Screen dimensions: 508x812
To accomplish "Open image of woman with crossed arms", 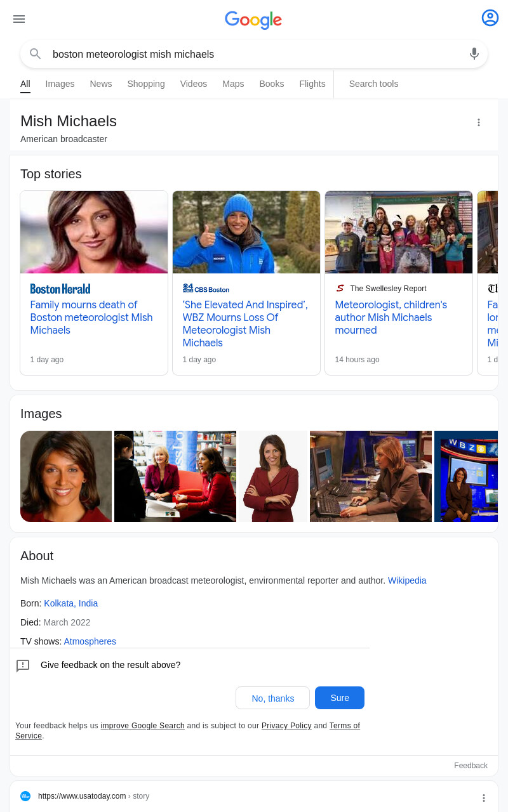I will point(273,476).
